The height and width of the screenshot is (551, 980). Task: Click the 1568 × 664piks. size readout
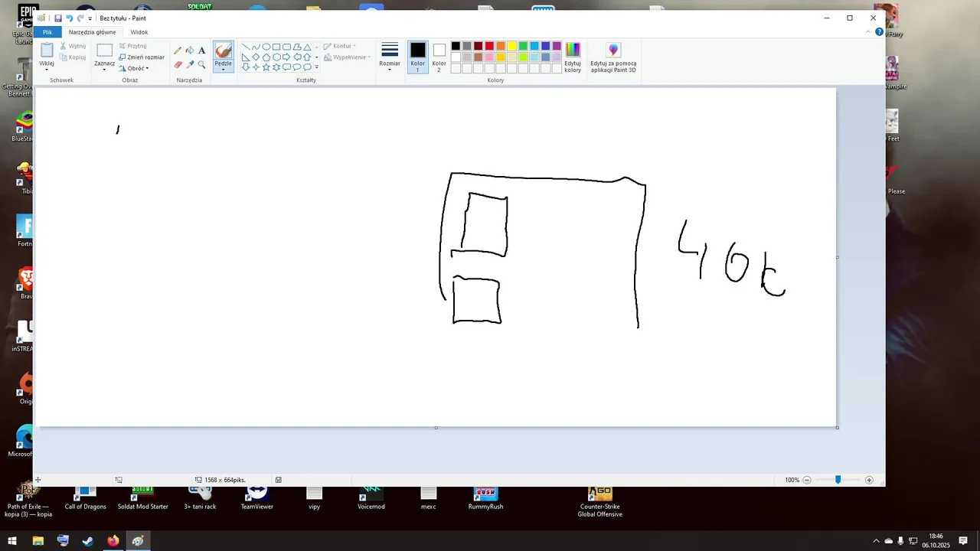[225, 480]
